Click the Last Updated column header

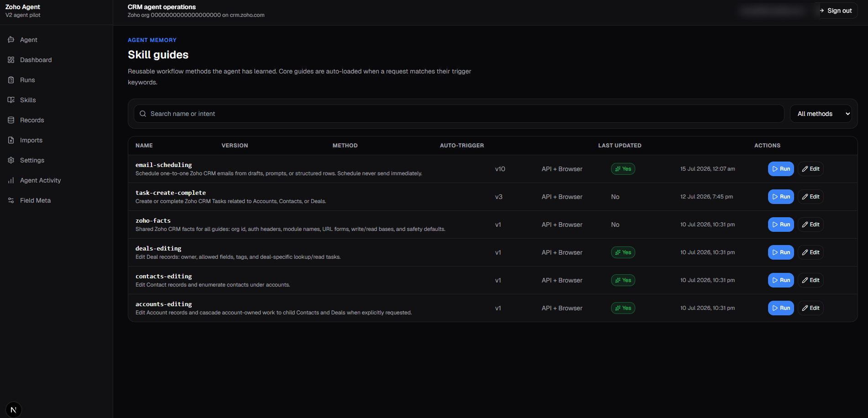click(x=620, y=146)
